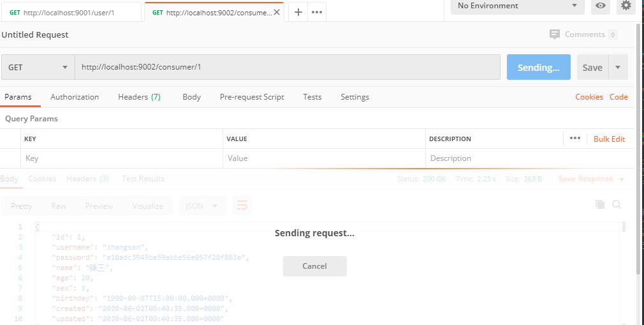This screenshot has width=644, height=325.
Task: Open the tab options ellipsis menu
Action: pyautogui.click(x=317, y=12)
